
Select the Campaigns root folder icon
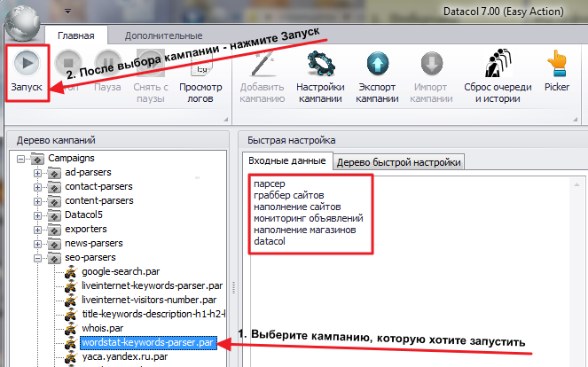click(x=37, y=159)
